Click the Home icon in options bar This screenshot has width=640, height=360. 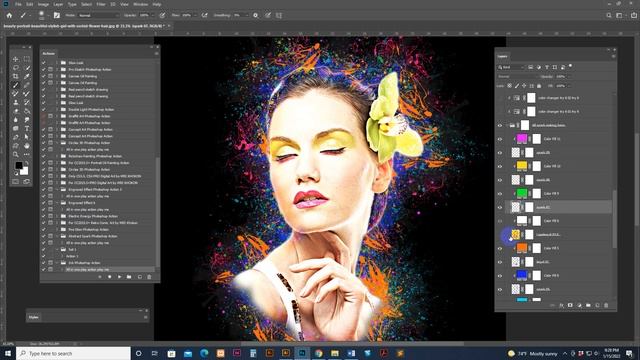tap(9, 15)
